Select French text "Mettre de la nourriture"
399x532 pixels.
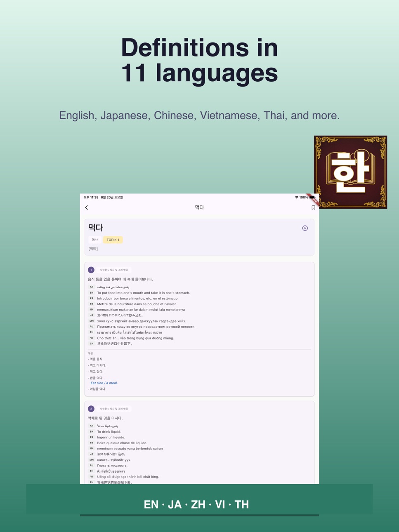(x=137, y=304)
